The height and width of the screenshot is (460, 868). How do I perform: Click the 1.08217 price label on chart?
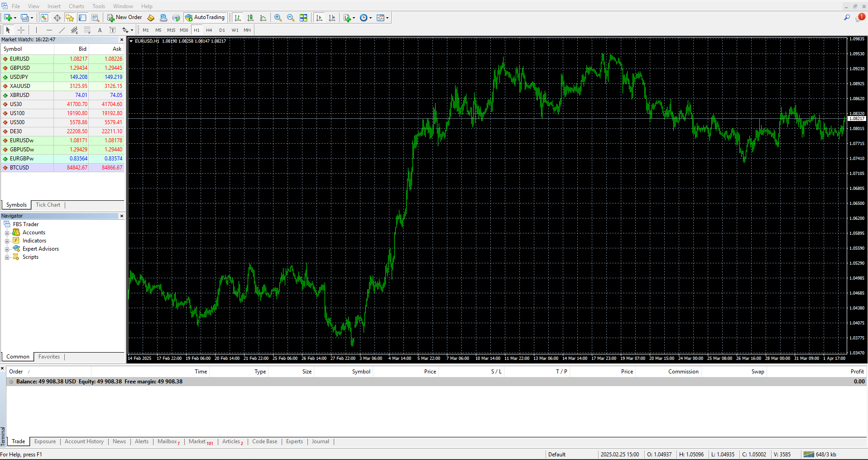(857, 119)
